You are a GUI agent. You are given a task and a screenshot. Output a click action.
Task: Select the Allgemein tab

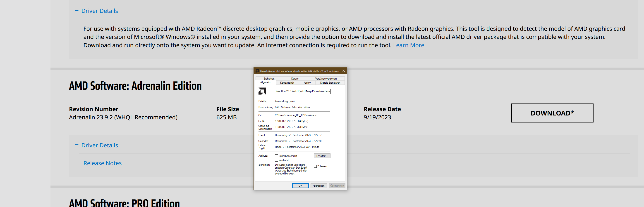tap(265, 82)
